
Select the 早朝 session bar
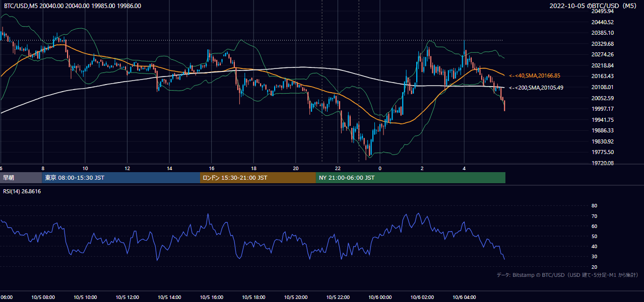(21, 178)
